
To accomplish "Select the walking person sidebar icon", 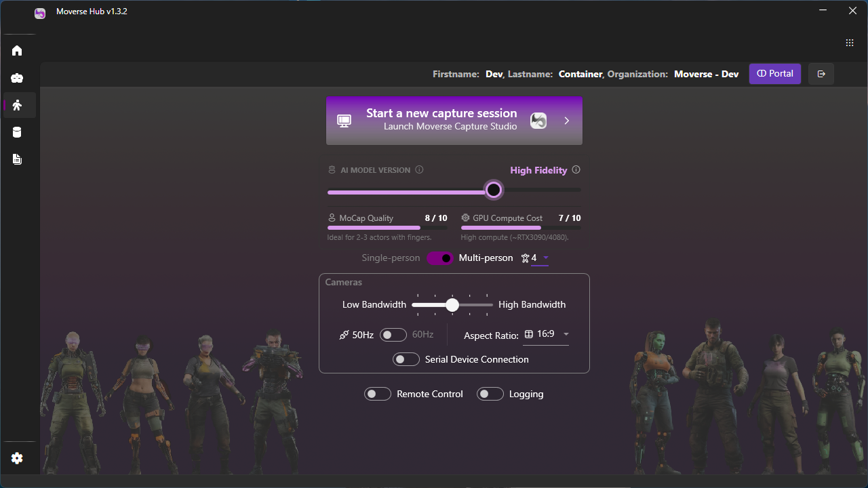I will click(17, 105).
